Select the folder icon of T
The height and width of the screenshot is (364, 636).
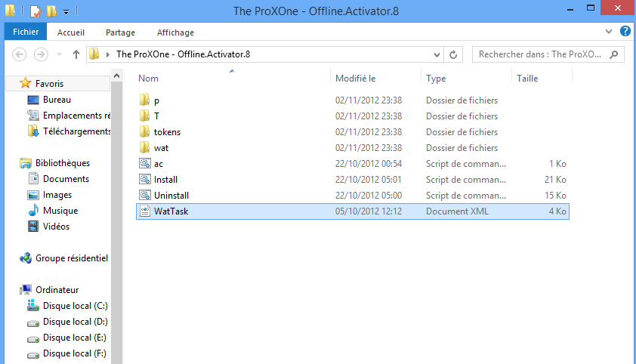145,116
